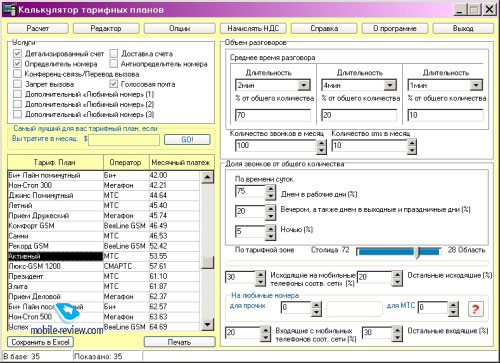This screenshot has width=500, height=363.
Task: Check Антиопределитель номера option
Action: [x=114, y=63]
